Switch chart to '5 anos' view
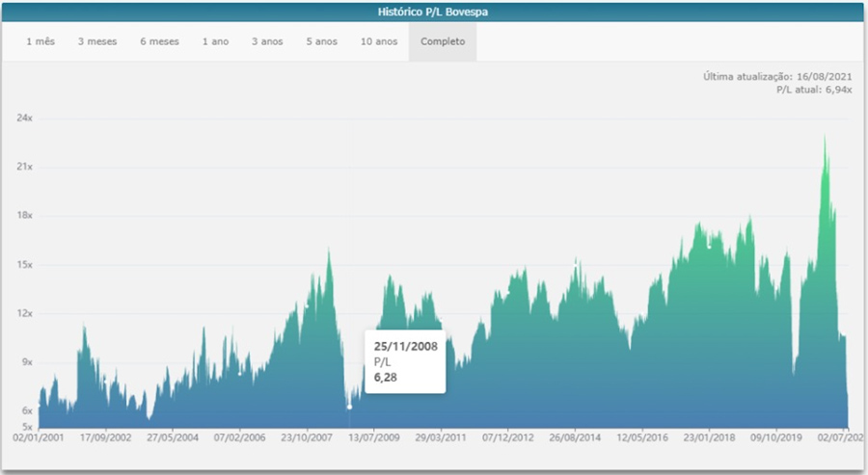 322,42
